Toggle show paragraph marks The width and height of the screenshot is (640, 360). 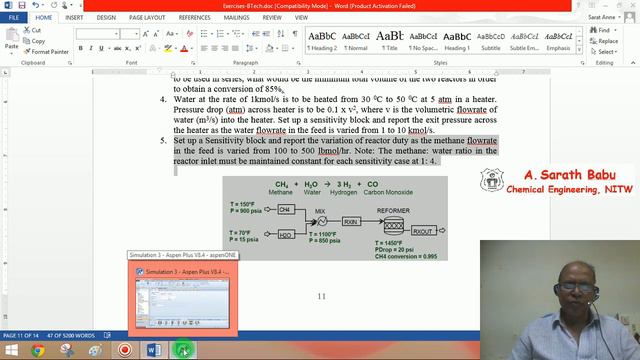pos(295,34)
